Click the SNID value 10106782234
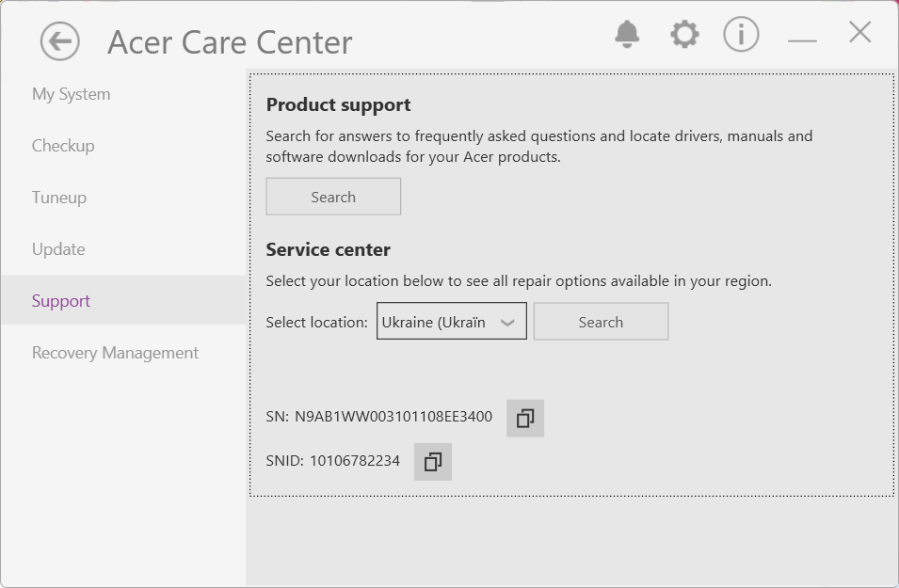The height and width of the screenshot is (588, 899). 355,461
